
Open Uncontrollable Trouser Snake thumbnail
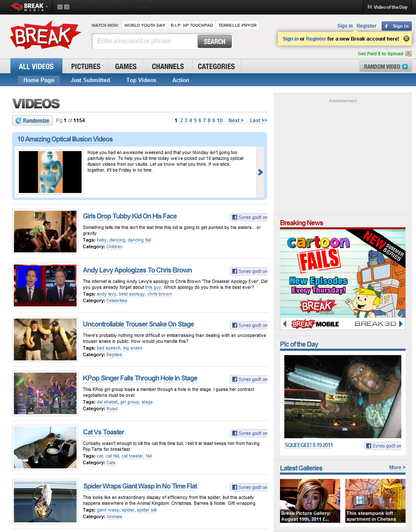click(x=45, y=339)
